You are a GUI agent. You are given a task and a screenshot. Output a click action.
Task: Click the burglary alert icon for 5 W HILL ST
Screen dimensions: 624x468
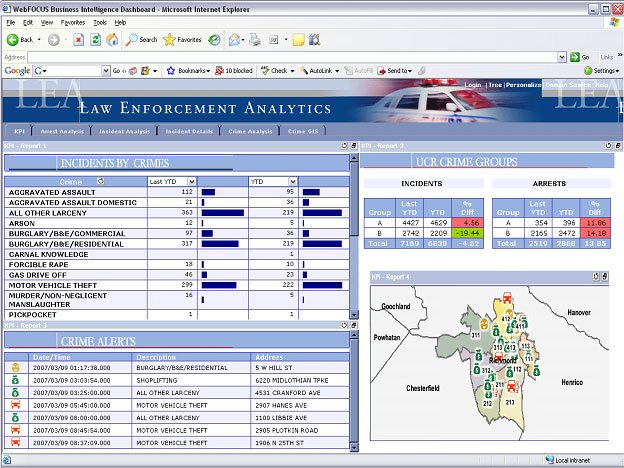pos(15,367)
